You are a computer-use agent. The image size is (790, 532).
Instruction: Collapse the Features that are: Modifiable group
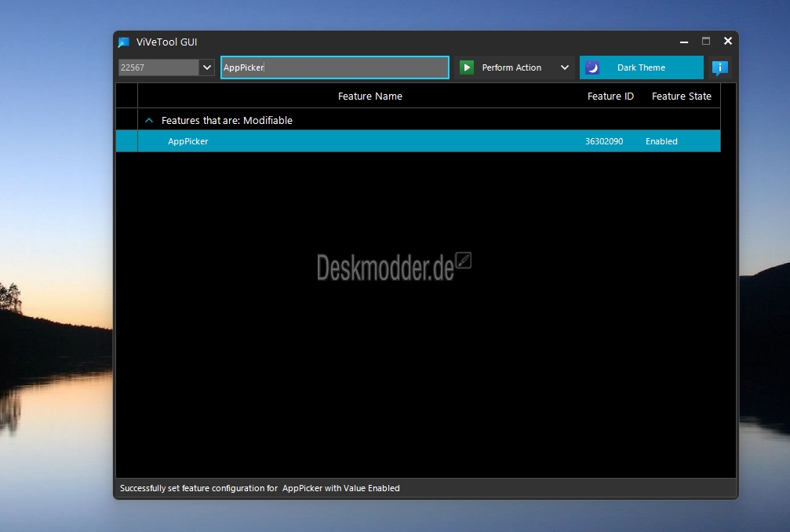click(x=148, y=120)
